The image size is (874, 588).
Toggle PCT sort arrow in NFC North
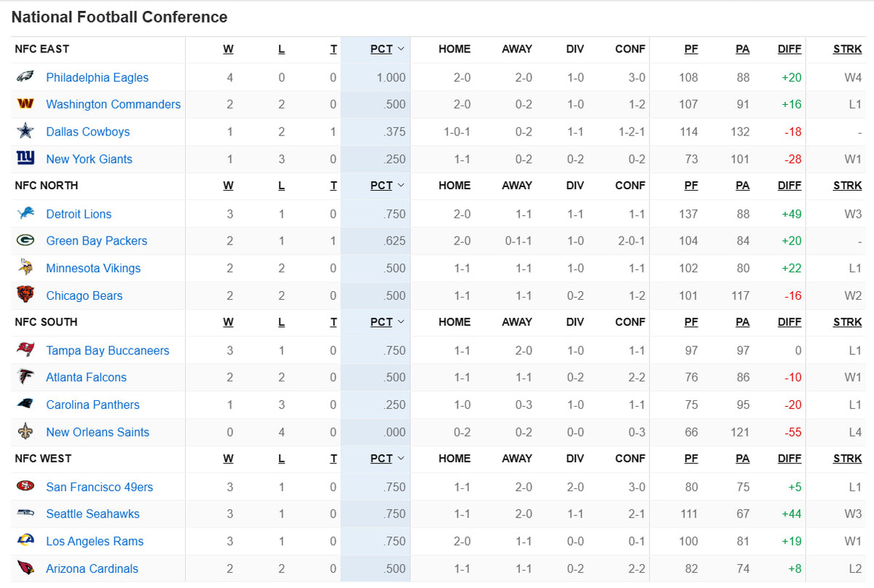[x=401, y=186]
